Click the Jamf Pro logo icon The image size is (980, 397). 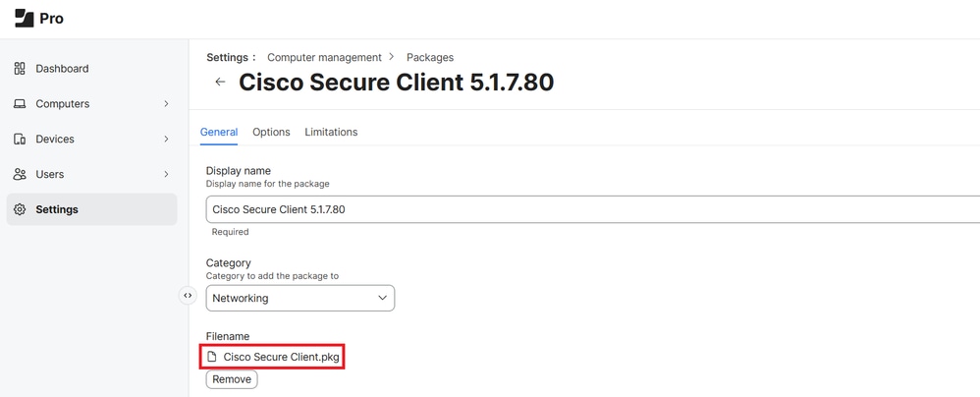click(x=25, y=18)
